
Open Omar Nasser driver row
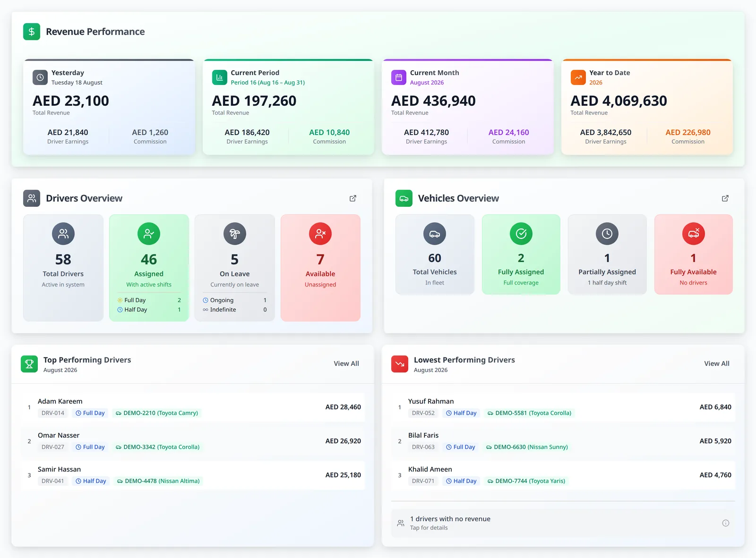[193, 441]
